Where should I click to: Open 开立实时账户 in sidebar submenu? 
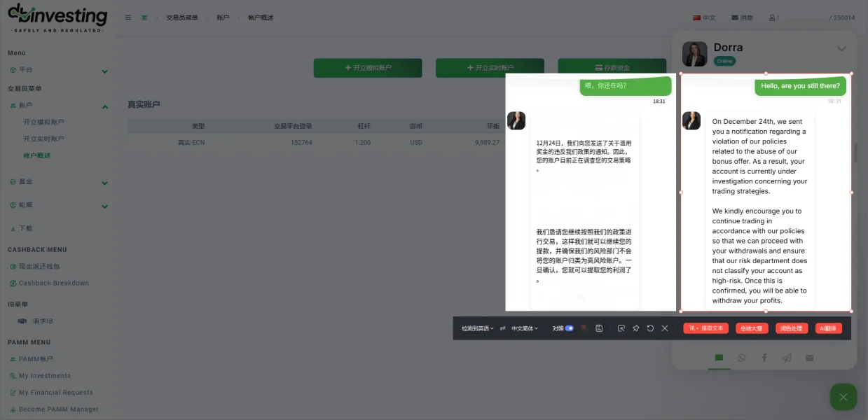(43, 139)
